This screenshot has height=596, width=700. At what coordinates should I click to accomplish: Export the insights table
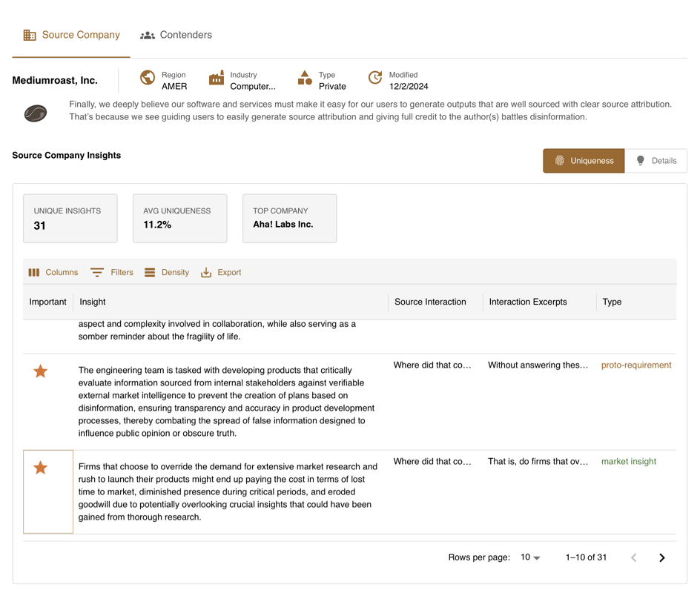click(x=221, y=273)
